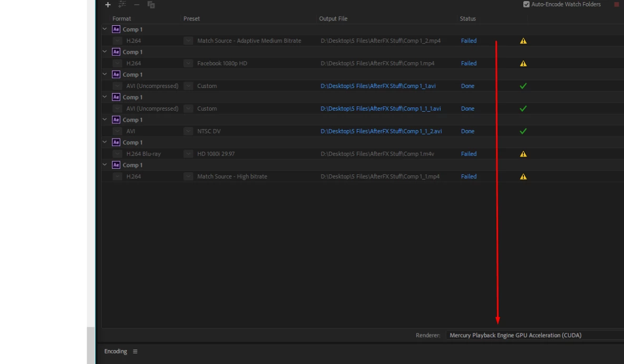Open preset dropdown beside HD 1080i 29.97
The height and width of the screenshot is (364, 624).
point(188,154)
